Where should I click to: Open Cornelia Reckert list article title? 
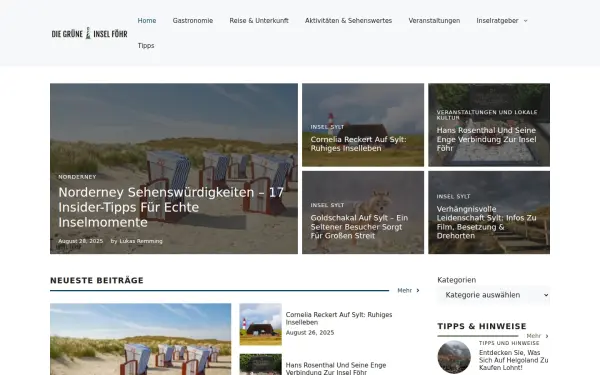[339, 318]
